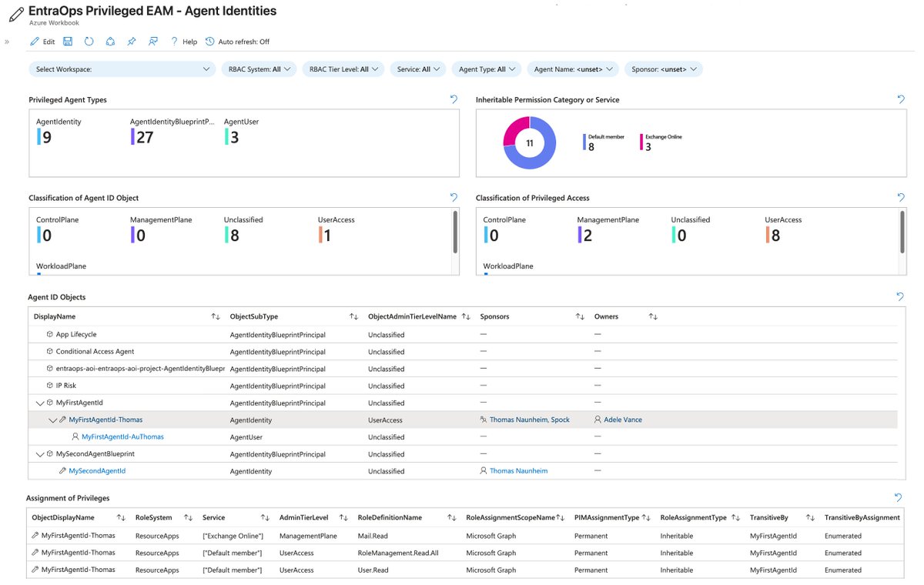Collapse the MyFirstAgentId-Thomas tree row
This screenshot has width=924, height=585.
(52, 420)
